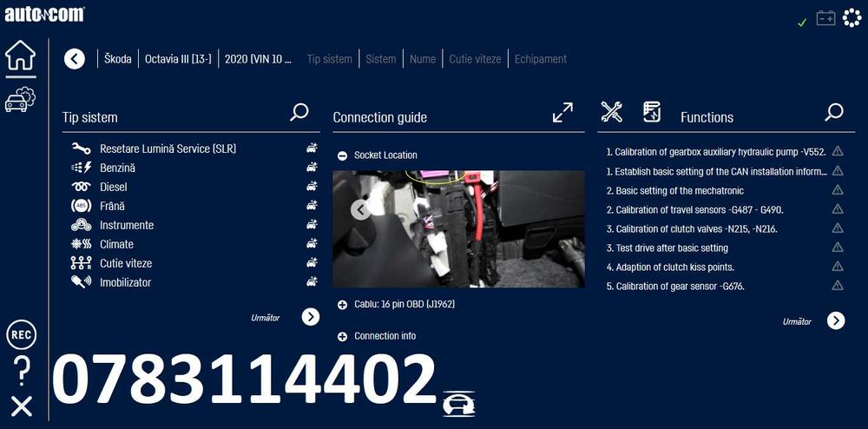Click car icon next to Frână
The height and width of the screenshot is (429, 868).
coord(312,205)
